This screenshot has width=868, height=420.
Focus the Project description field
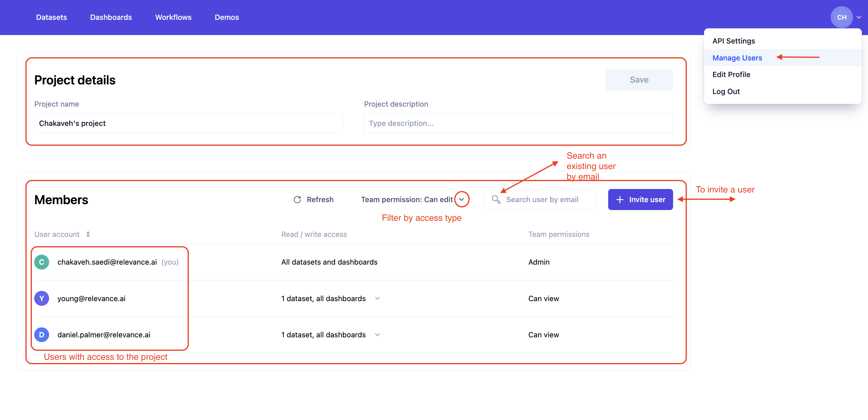(518, 123)
